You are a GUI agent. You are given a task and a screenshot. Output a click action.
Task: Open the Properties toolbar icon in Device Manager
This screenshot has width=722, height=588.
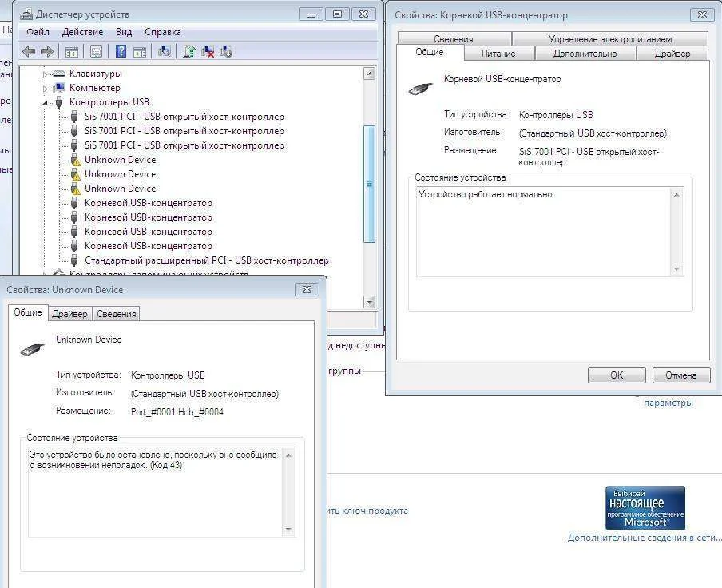point(96,52)
